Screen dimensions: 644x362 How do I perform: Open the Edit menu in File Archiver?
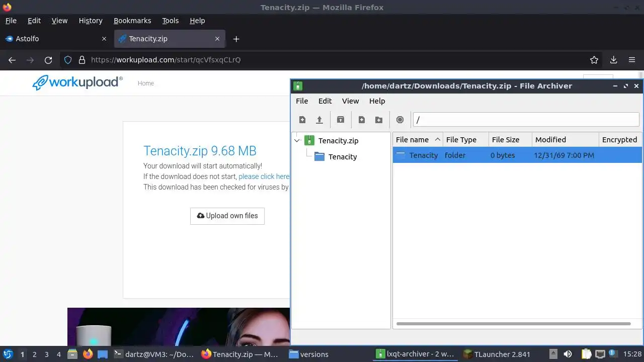(325, 101)
